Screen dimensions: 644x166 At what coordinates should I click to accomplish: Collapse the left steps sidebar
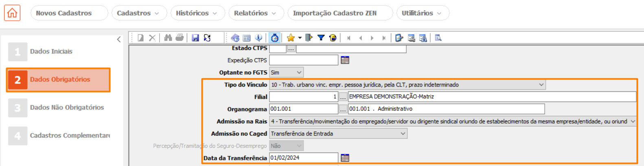click(119, 40)
